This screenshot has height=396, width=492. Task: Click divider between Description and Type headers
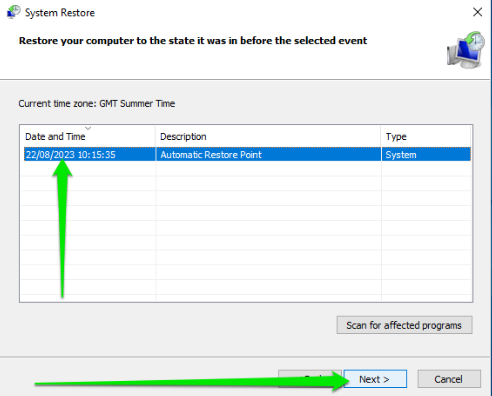(x=381, y=137)
